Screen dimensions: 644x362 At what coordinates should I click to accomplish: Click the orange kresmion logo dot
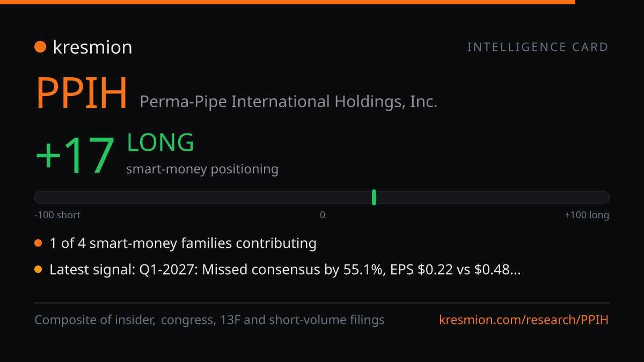(x=40, y=47)
